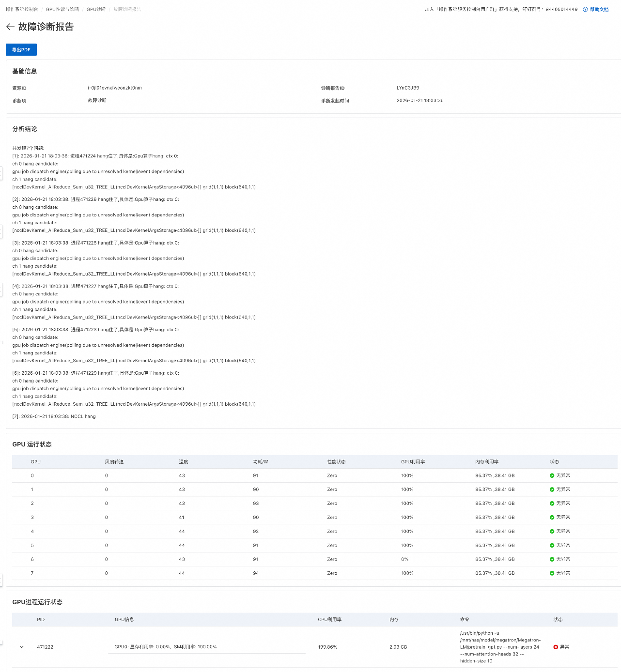The height and width of the screenshot is (672, 621).
Task: Click the 功耗/W column header
Action: pyautogui.click(x=261, y=462)
